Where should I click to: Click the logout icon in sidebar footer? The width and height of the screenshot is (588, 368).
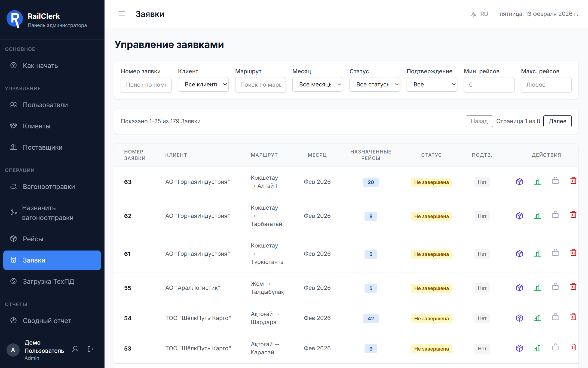[91, 349]
